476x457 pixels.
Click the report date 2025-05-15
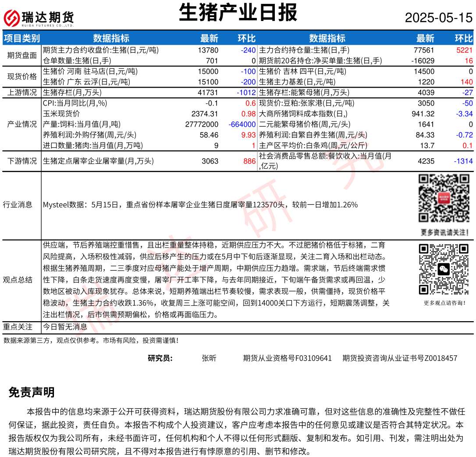(x=438, y=18)
